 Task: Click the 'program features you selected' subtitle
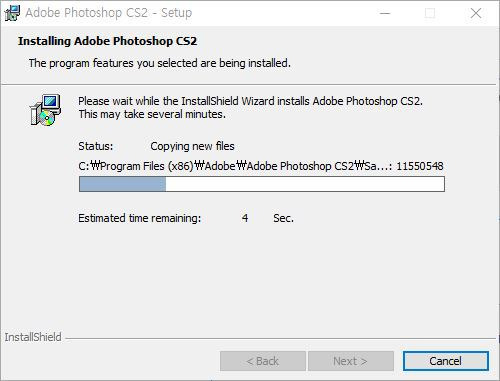160,63
